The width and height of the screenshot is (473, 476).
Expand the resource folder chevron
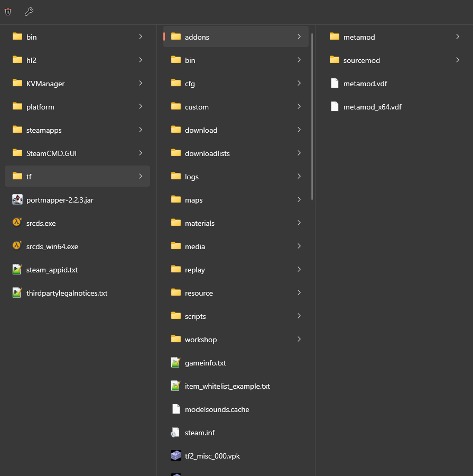coord(299,292)
